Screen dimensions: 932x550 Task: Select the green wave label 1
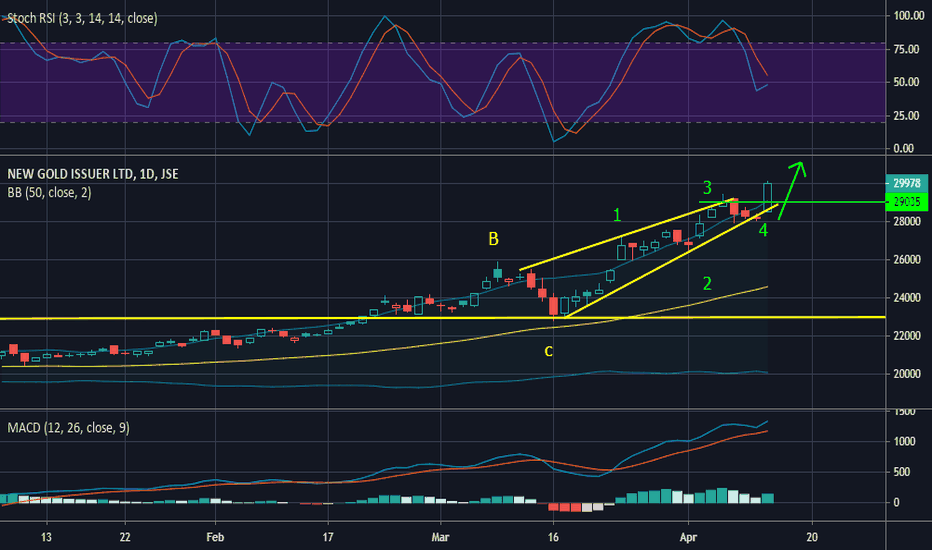[x=617, y=215]
